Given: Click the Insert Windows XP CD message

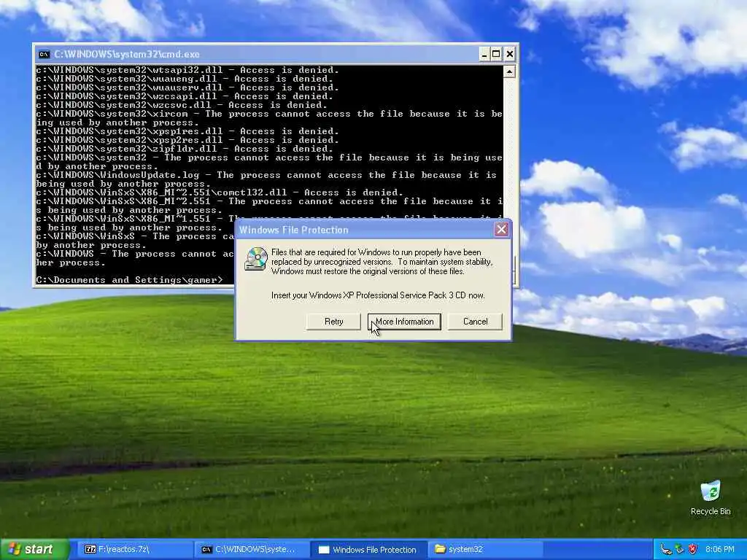Looking at the screenshot, I should (378, 295).
